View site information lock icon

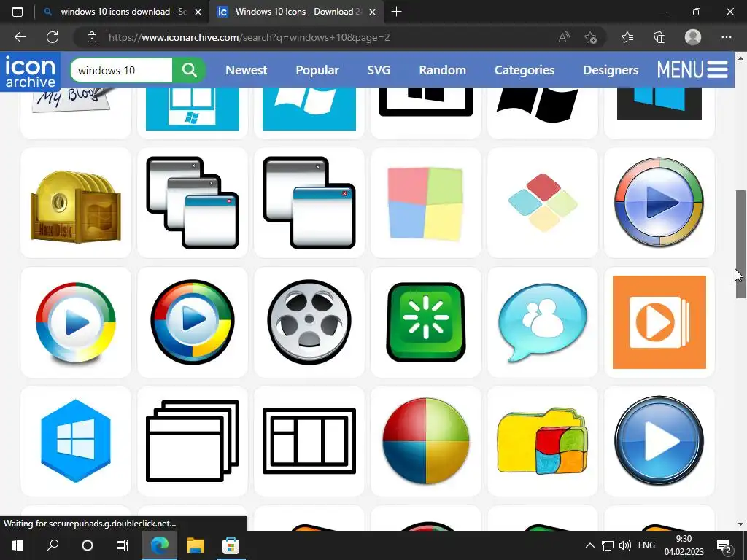click(92, 37)
